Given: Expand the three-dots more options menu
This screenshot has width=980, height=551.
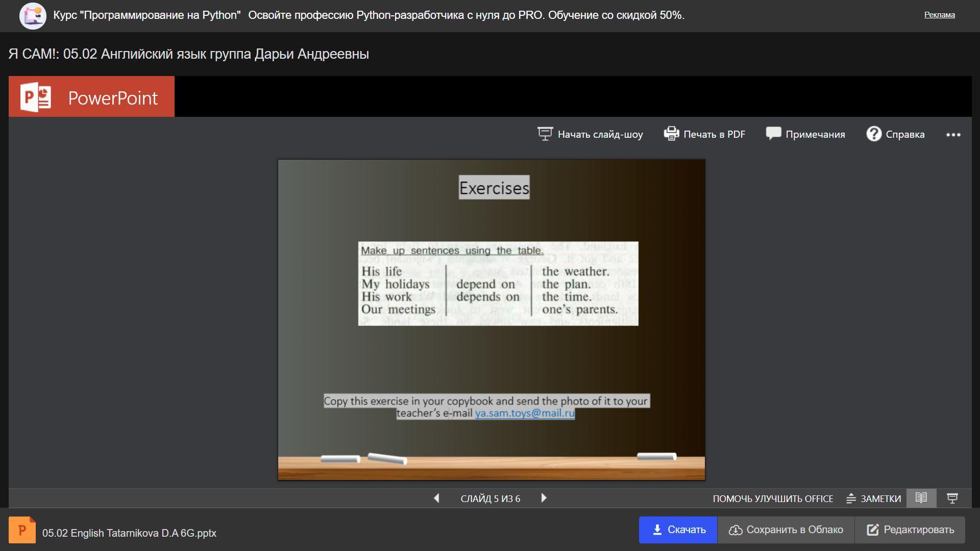Looking at the screenshot, I should [x=953, y=135].
